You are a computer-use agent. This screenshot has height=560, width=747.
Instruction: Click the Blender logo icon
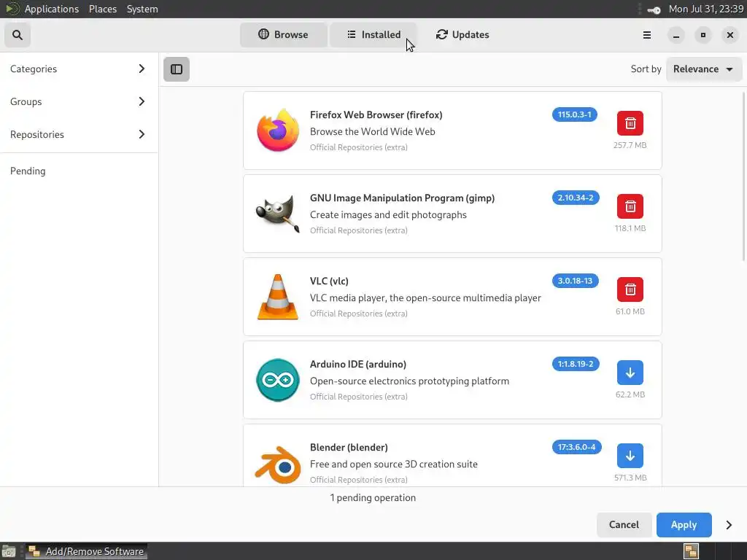click(x=278, y=464)
